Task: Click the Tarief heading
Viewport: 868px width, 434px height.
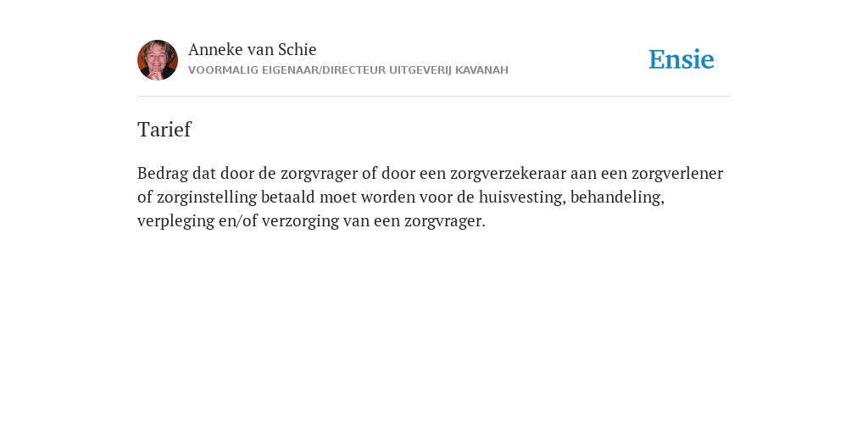Action: tap(164, 130)
